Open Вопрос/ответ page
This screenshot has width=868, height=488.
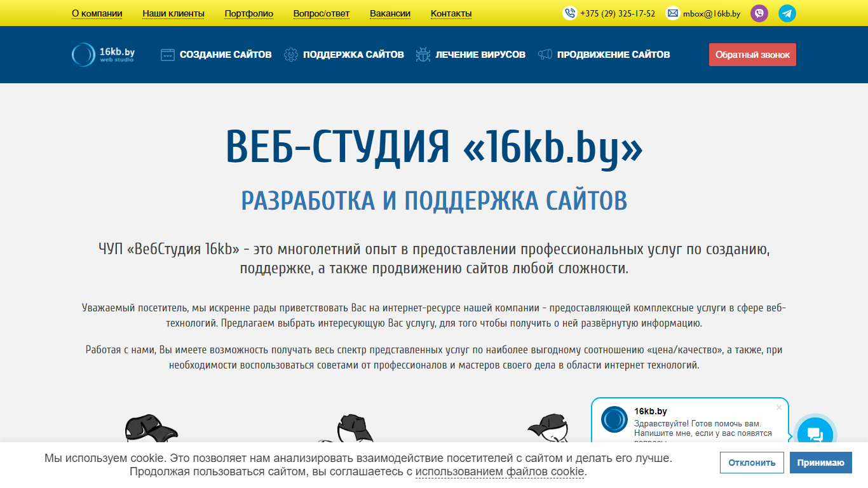(x=322, y=13)
